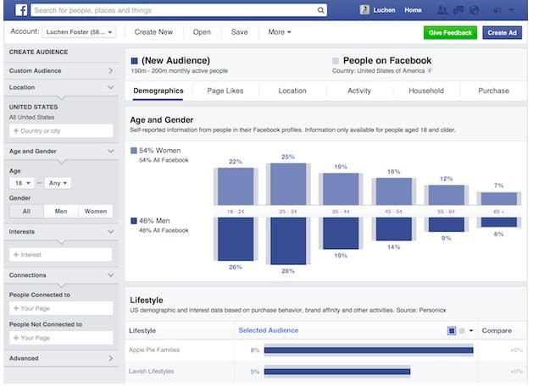Click the men 18-24 bar showing 26%

236,239
